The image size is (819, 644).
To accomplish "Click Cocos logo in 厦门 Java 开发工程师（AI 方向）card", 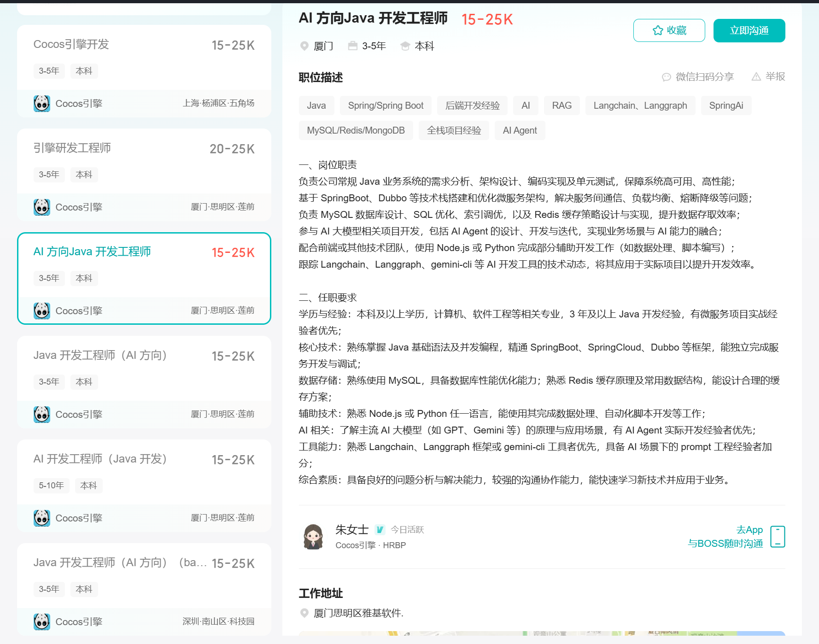I will coord(42,415).
